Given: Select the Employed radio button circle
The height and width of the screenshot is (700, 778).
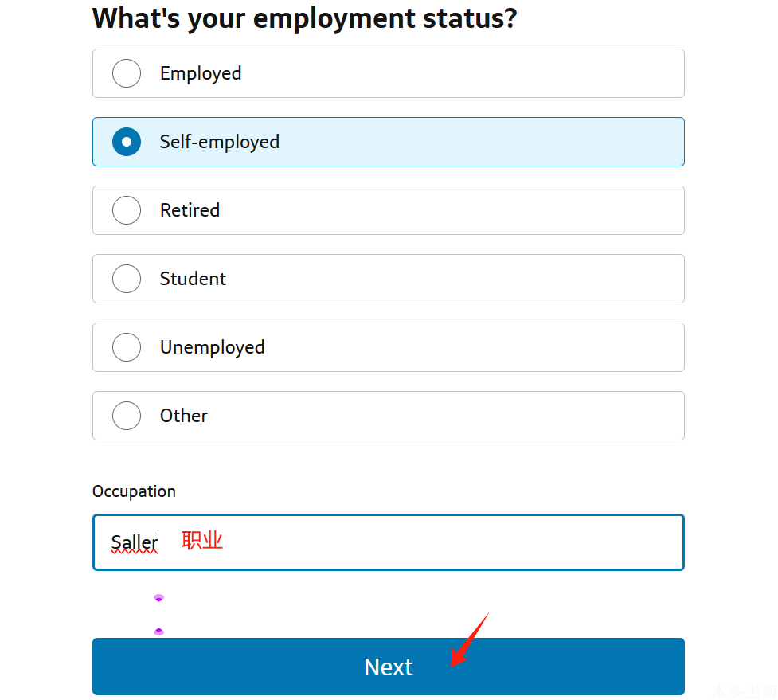Looking at the screenshot, I should [127, 73].
